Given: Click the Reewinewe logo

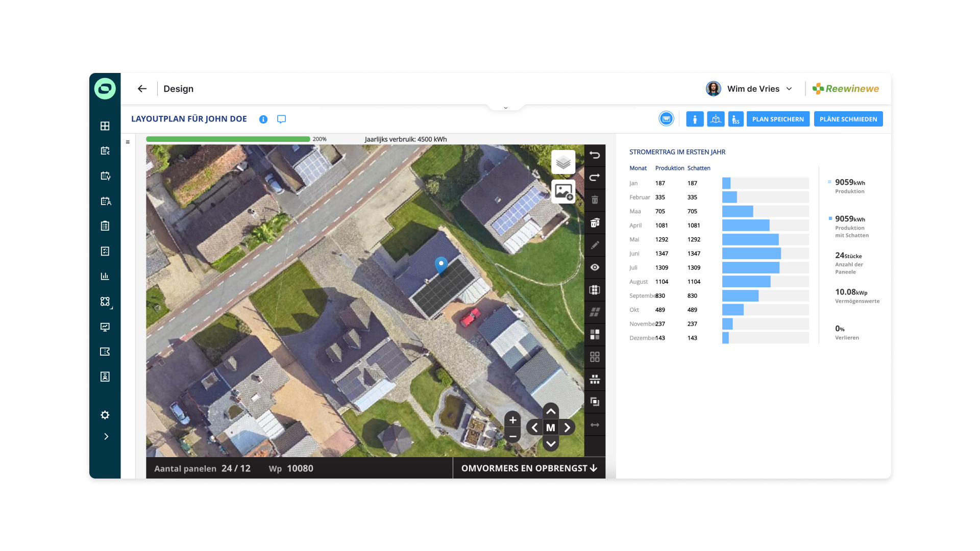Looking at the screenshot, I should click(845, 89).
